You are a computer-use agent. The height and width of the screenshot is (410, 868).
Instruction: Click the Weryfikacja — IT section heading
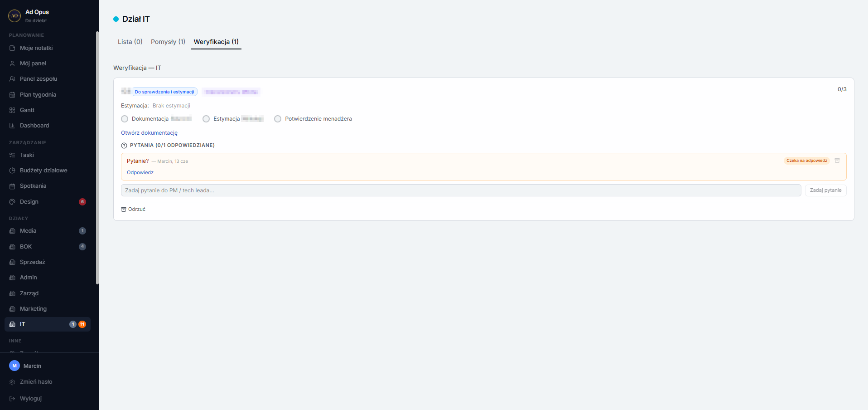pyautogui.click(x=137, y=68)
